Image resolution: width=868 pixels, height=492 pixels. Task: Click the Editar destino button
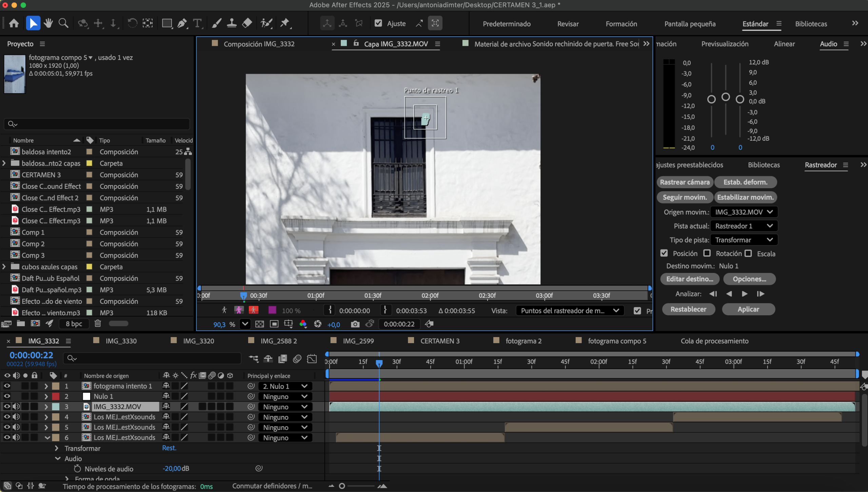pos(690,279)
